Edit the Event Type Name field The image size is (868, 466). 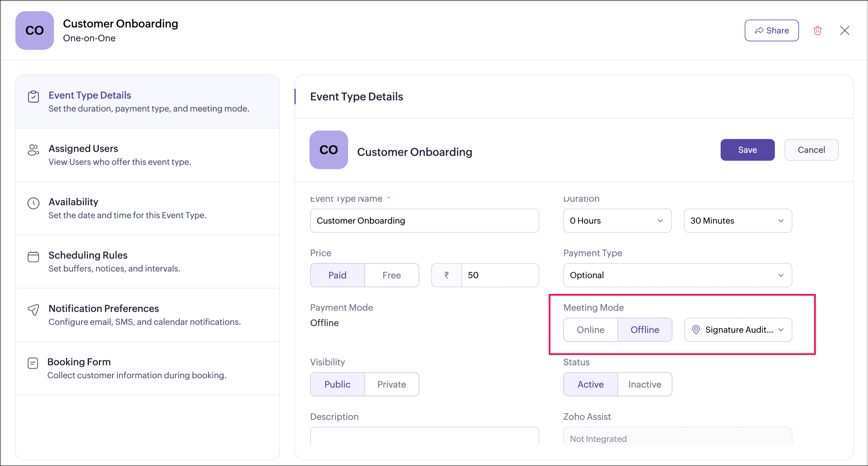click(424, 220)
